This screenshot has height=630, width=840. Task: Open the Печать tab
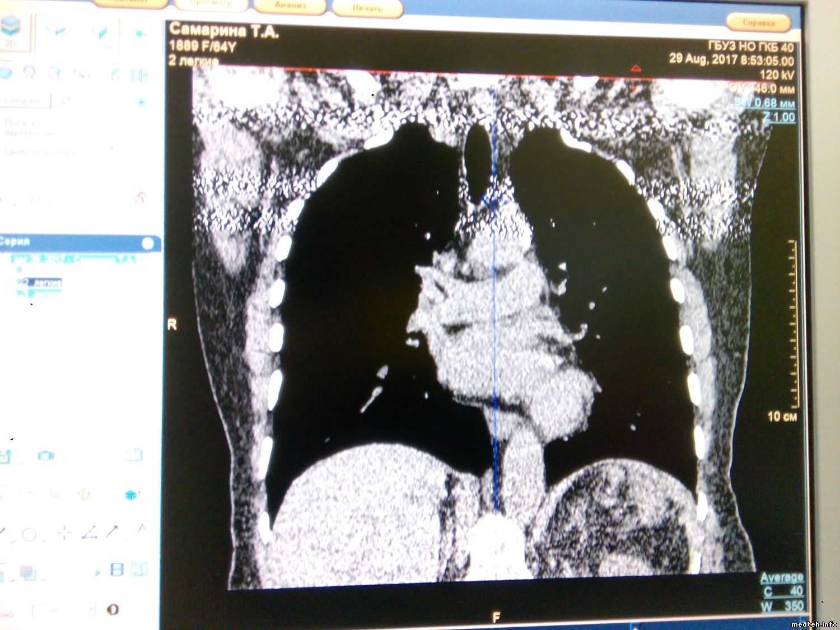[367, 8]
